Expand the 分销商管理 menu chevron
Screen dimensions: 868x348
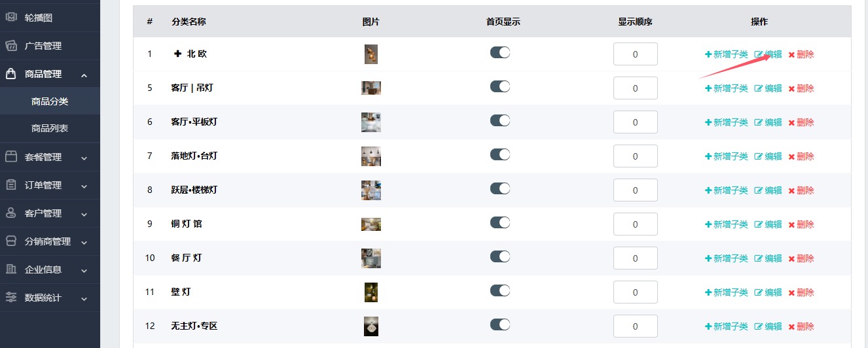[84, 242]
